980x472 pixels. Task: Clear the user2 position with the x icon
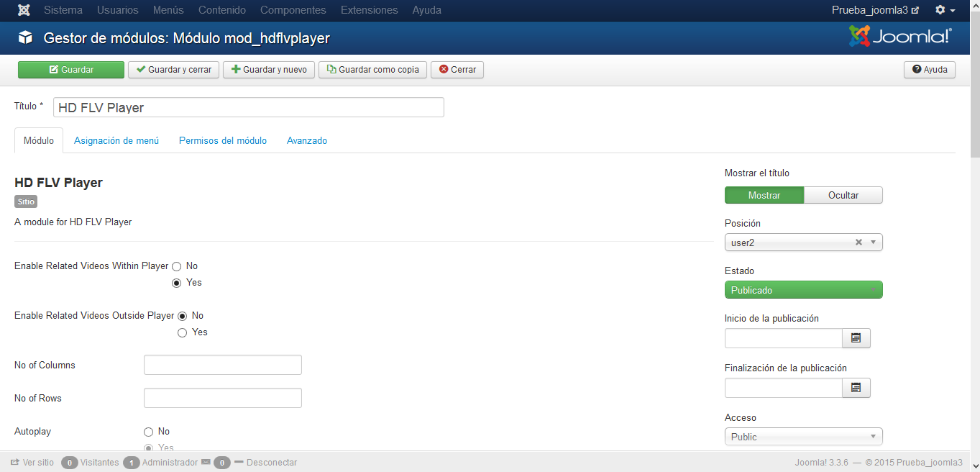click(858, 242)
